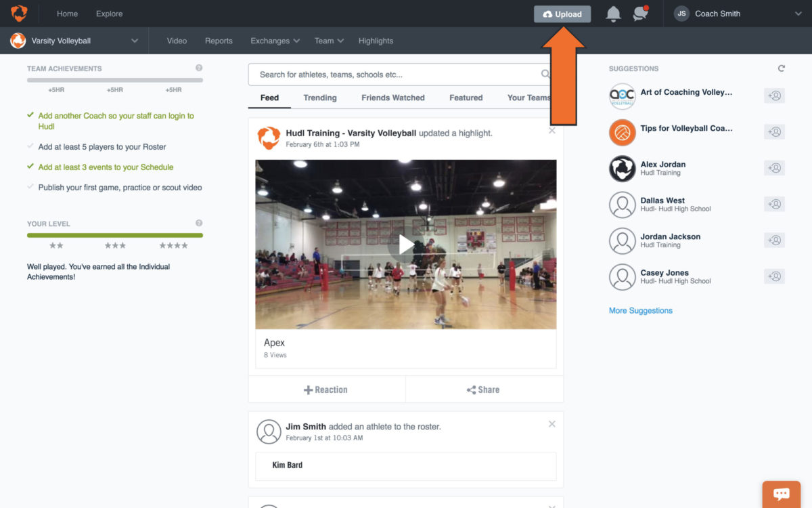
Task: Open the live chat support widget
Action: [782, 494]
